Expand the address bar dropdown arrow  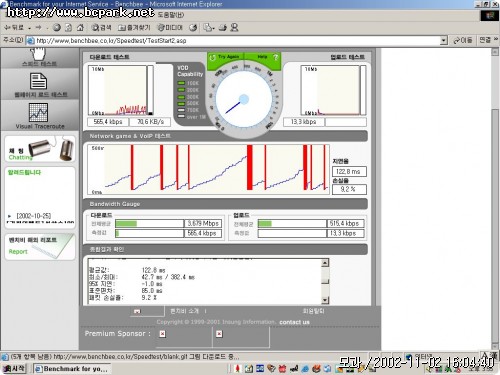point(443,41)
